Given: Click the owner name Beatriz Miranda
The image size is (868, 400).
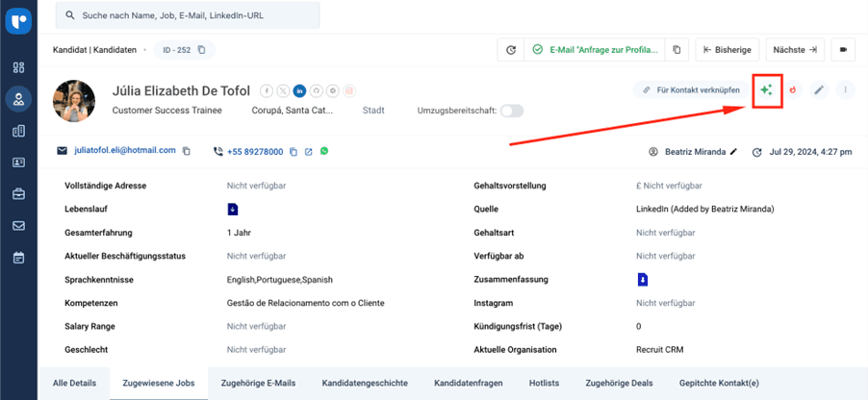Looking at the screenshot, I should pyautogui.click(x=696, y=152).
